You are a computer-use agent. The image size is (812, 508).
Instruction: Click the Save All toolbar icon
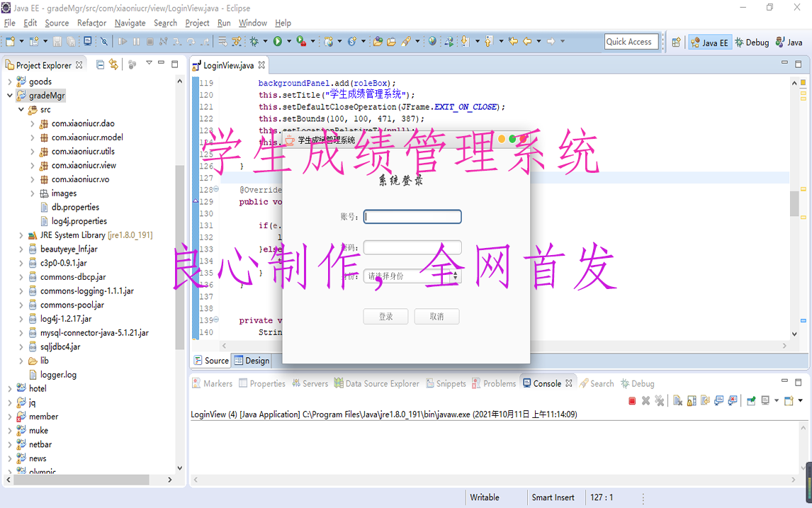tap(71, 41)
